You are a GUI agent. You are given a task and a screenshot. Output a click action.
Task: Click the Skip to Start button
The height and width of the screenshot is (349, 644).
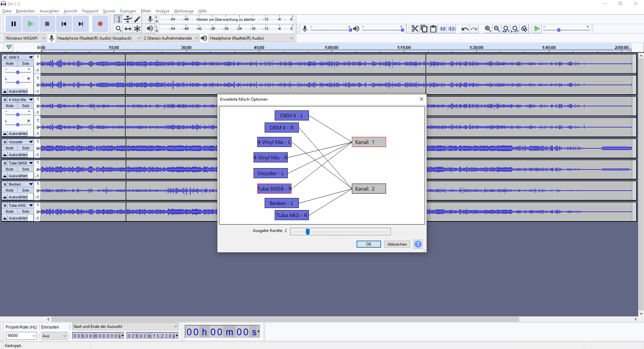64,24
